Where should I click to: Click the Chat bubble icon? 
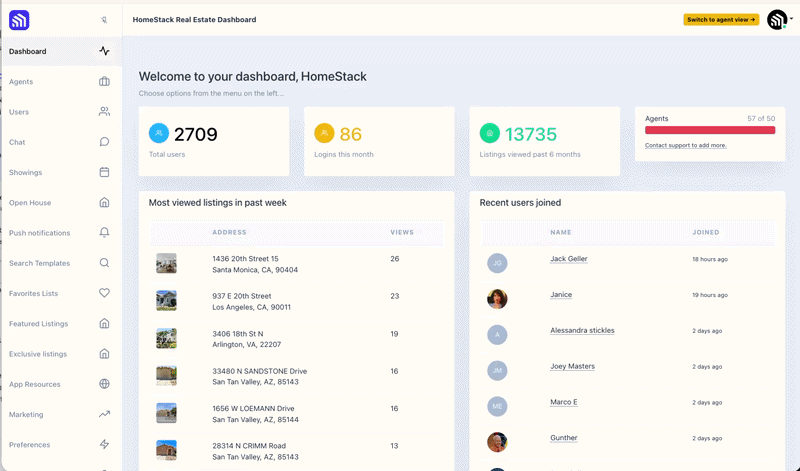click(104, 142)
